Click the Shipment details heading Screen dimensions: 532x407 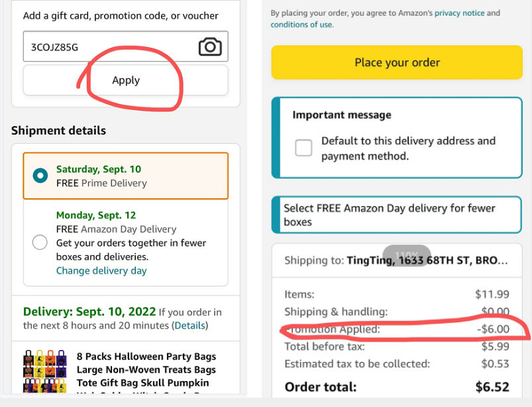coord(58,131)
